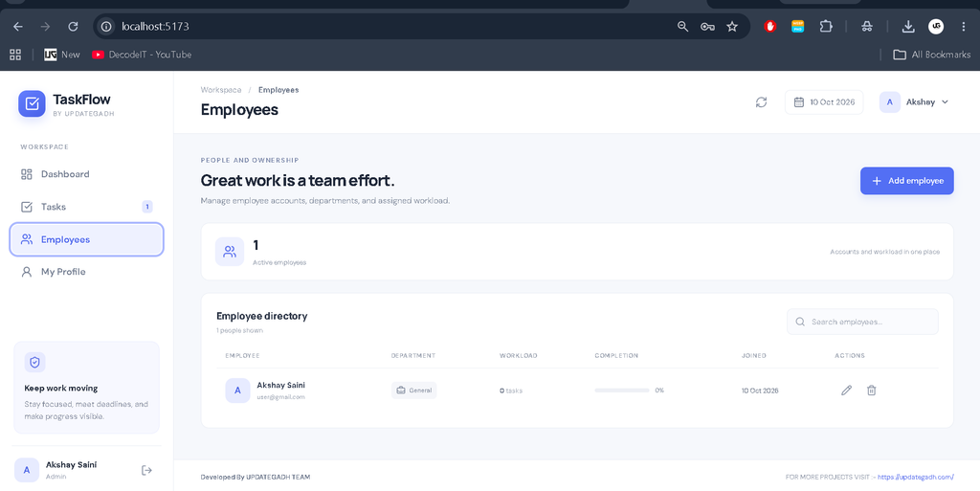The image size is (980, 491).
Task: Click the Employee directory heading
Action: (x=262, y=316)
